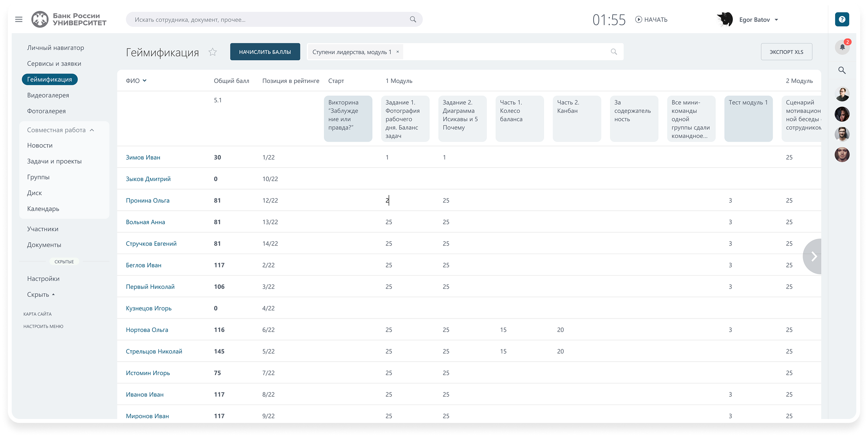The width and height of the screenshot is (868, 437).
Task: Open Истомин Игорь profile link
Action: (x=148, y=373)
